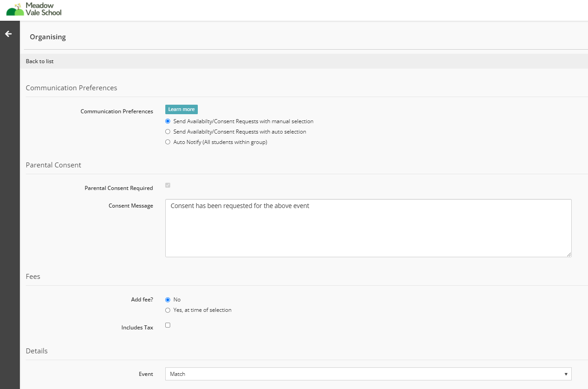Click the Details section heading

pyautogui.click(x=37, y=351)
